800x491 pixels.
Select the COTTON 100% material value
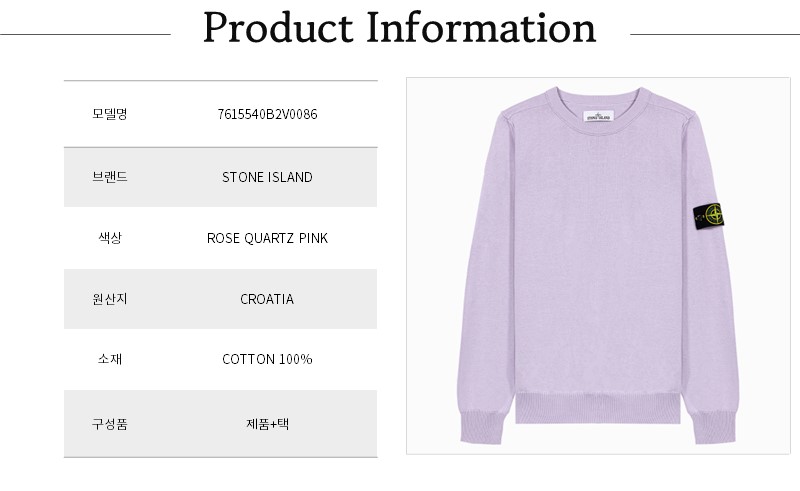tap(267, 359)
